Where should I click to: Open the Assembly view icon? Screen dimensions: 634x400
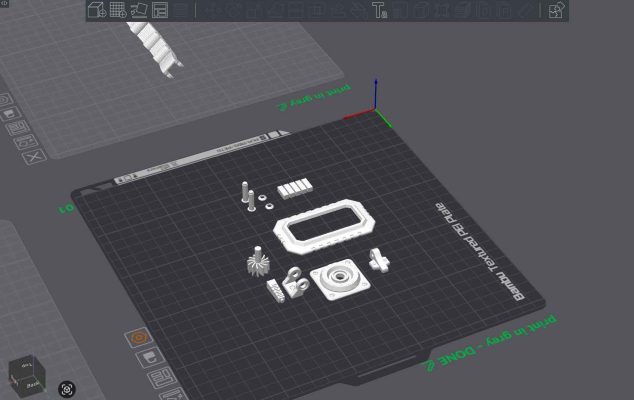click(x=556, y=10)
